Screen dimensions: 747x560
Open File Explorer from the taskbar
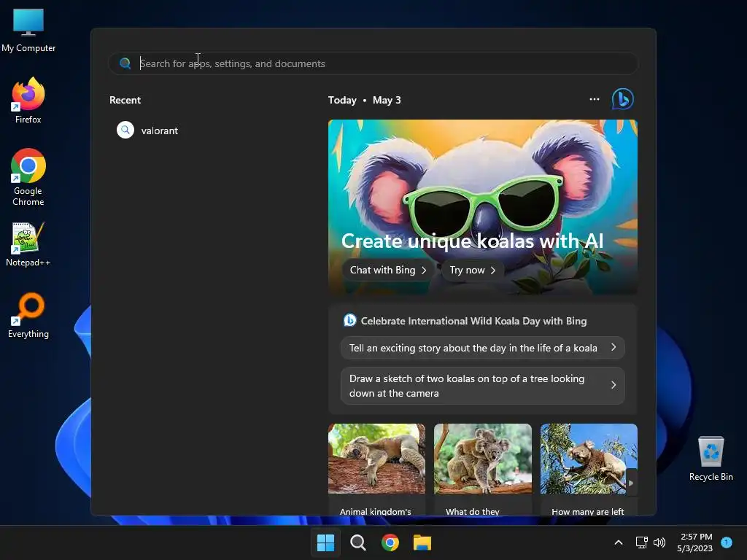[422, 542]
